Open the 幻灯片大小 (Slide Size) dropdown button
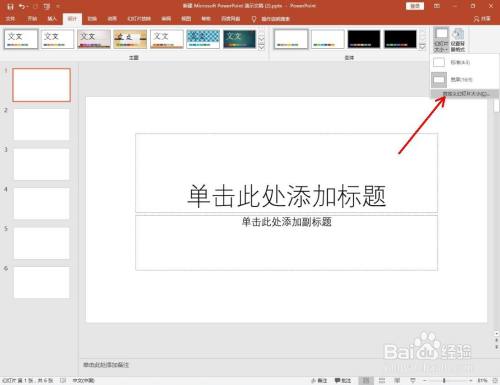This screenshot has width=500, height=385. coord(441,40)
